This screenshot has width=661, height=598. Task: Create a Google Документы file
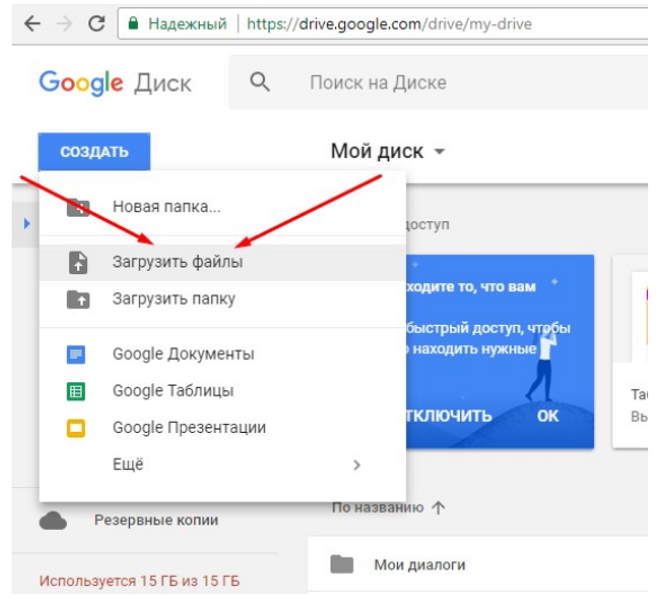pyautogui.click(x=222, y=354)
